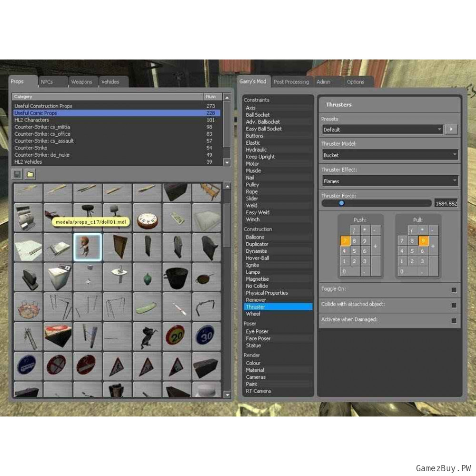The image size is (476, 476).
Task: Click numpad 9 in Pull keypad
Action: (x=423, y=241)
